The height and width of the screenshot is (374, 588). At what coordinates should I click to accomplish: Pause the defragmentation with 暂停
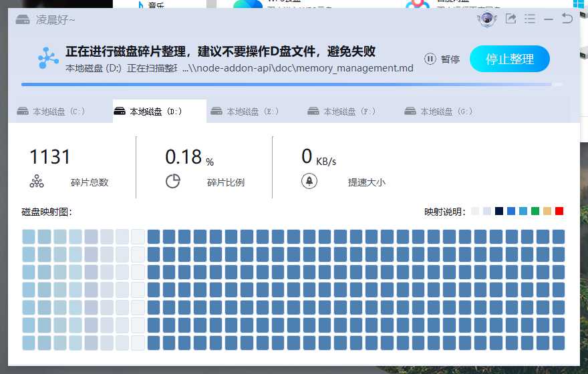tap(442, 59)
